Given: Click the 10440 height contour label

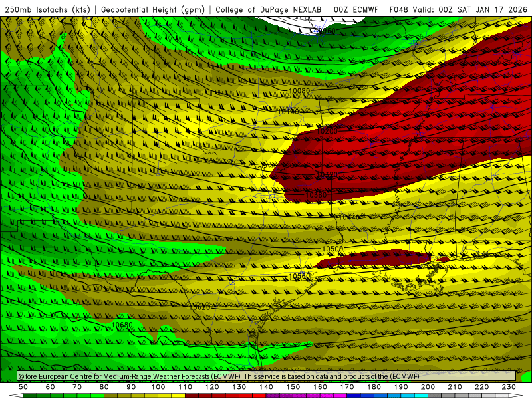Looking at the screenshot, I should [349, 217].
